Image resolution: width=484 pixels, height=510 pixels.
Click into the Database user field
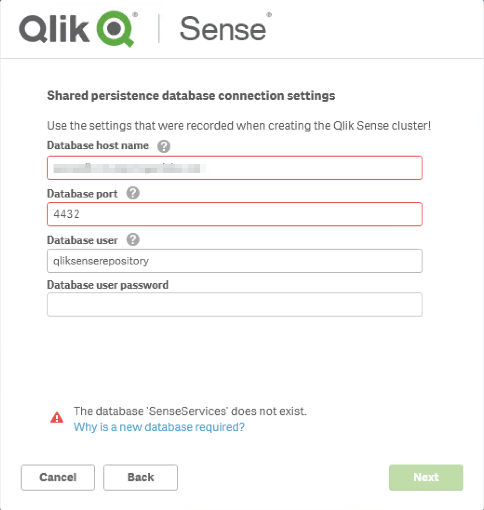click(x=235, y=261)
